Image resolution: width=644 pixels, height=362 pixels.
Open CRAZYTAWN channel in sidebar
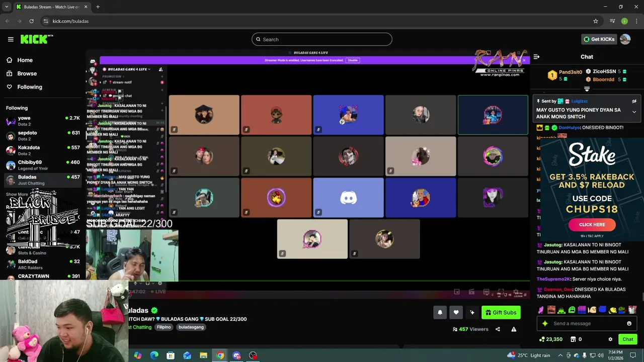click(x=43, y=276)
